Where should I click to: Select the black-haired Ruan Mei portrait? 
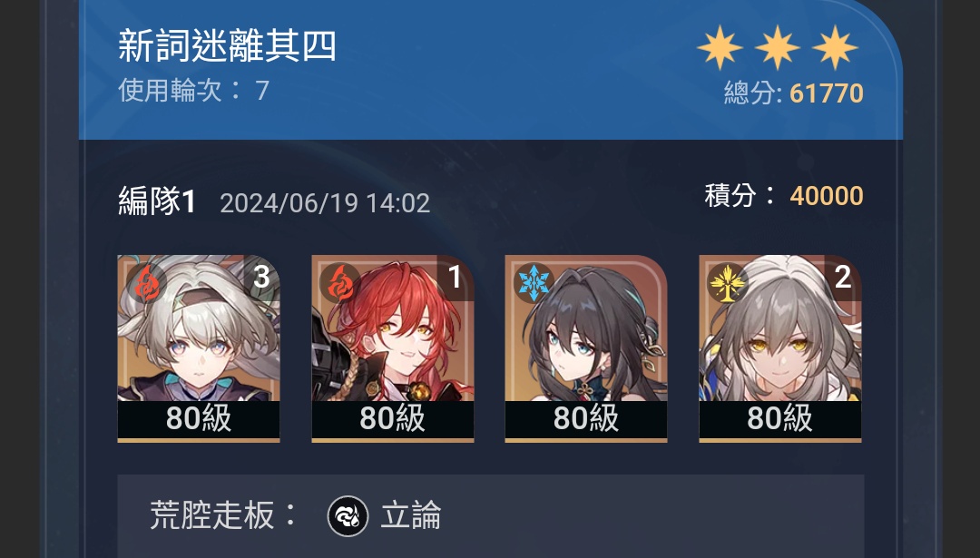click(586, 348)
